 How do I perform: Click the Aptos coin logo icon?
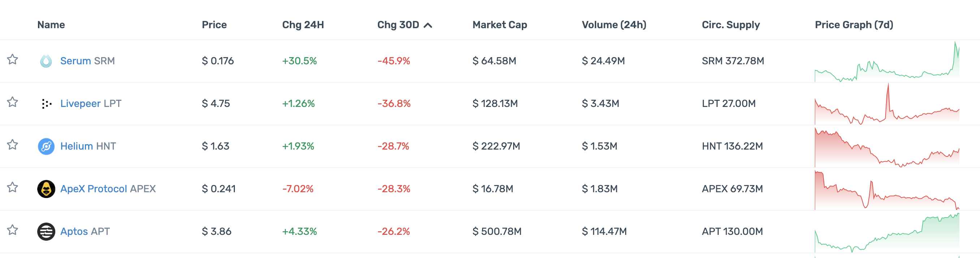click(46, 231)
